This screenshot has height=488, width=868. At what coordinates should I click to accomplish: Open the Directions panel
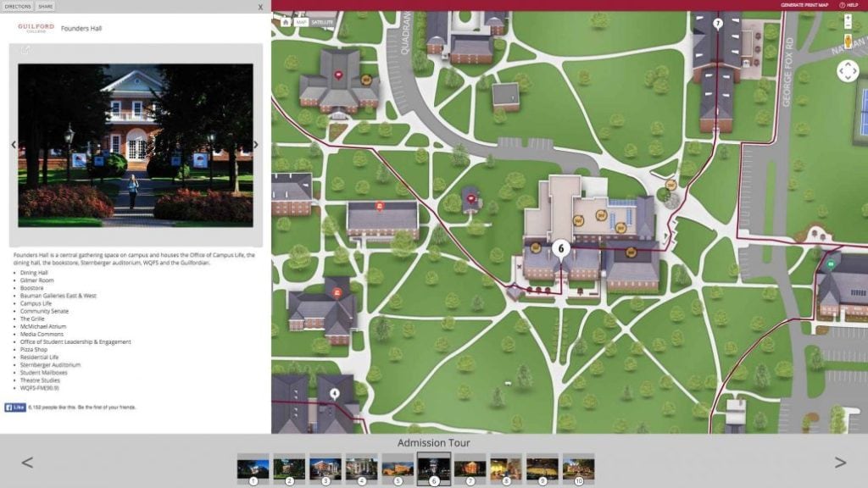pyautogui.click(x=18, y=5)
